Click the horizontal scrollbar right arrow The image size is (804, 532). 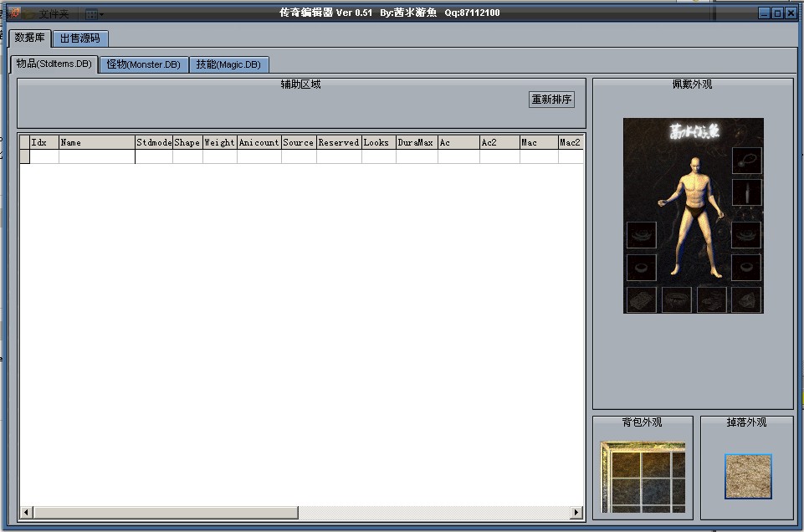(576, 512)
